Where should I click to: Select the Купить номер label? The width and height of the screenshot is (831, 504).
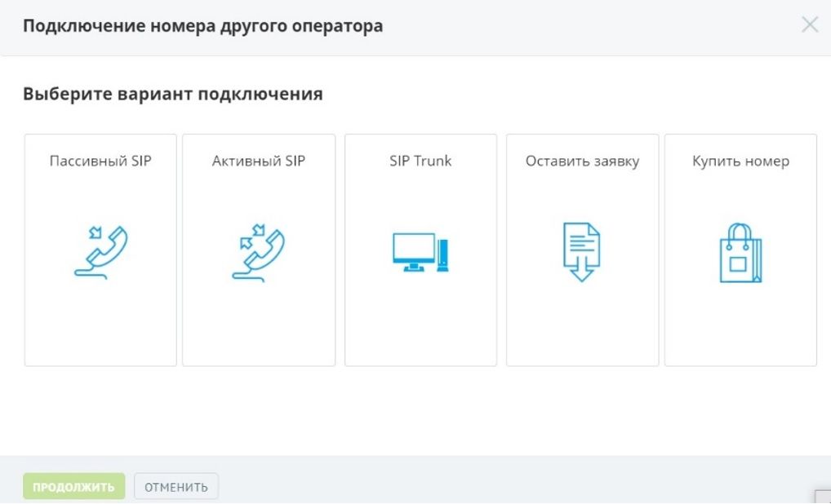(x=741, y=161)
